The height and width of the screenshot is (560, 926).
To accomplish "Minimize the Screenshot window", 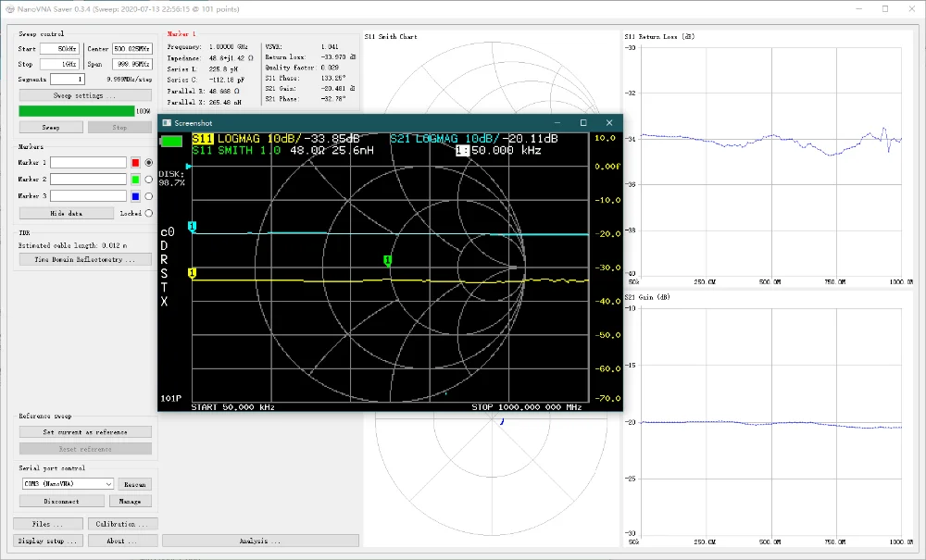I will 557,123.
